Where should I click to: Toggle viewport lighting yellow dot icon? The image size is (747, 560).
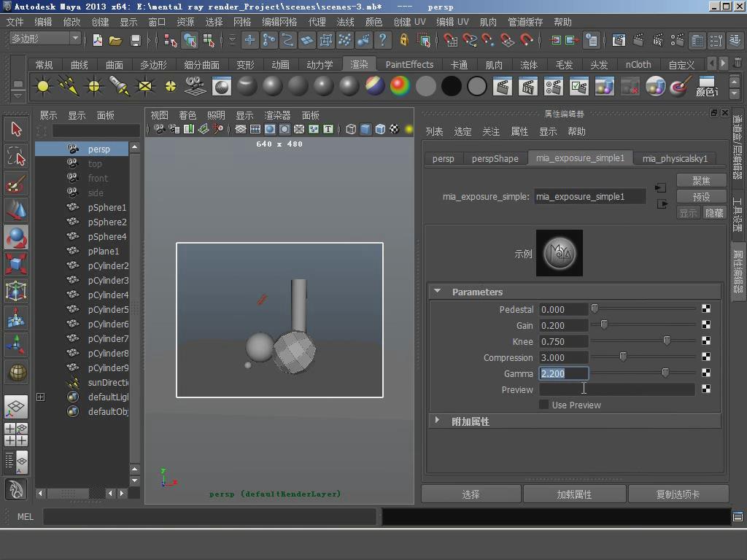click(409, 129)
